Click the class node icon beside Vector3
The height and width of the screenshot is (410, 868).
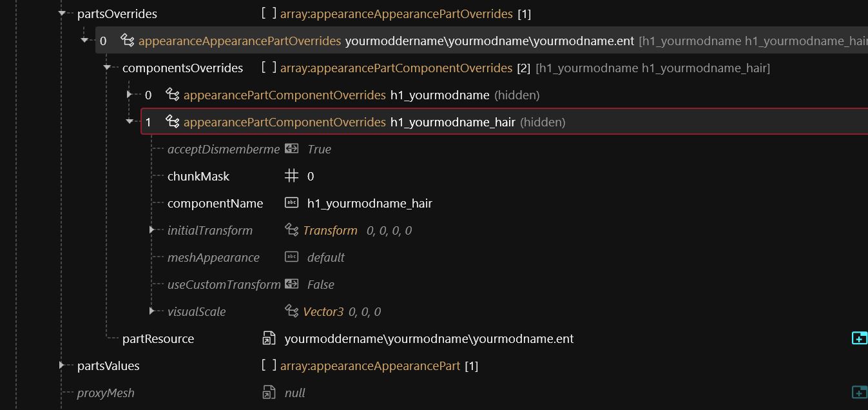(x=291, y=311)
